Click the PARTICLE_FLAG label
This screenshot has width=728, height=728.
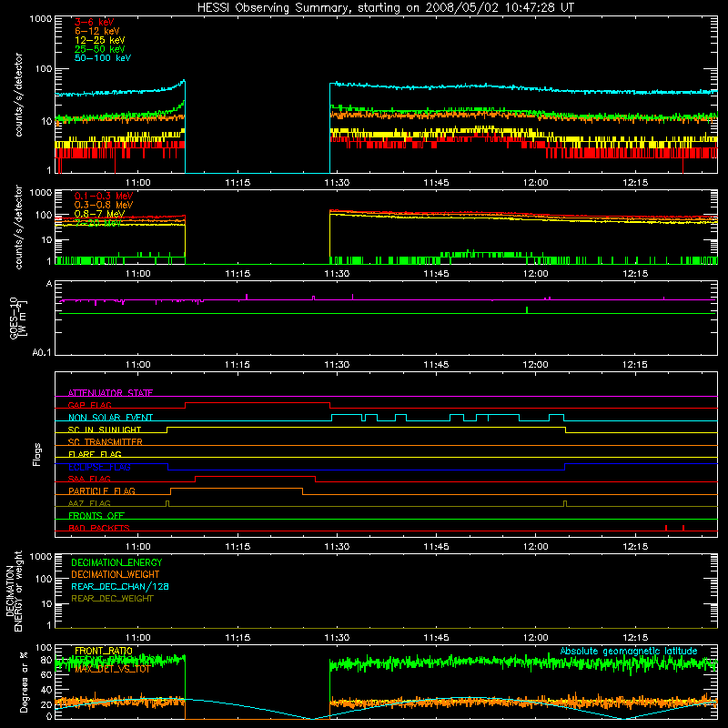(x=102, y=491)
